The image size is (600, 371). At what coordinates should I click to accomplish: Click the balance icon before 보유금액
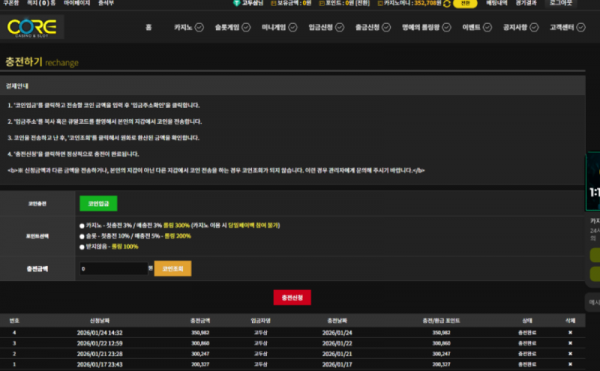[273, 3]
